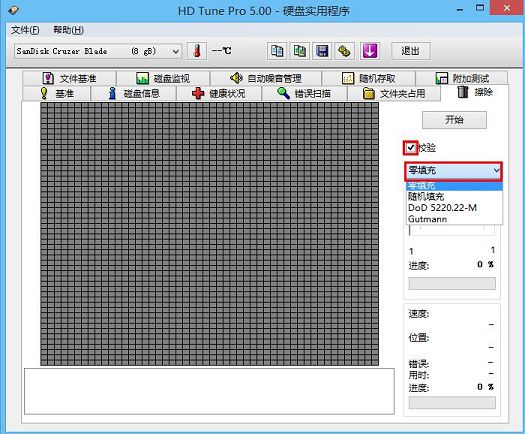Click the purple download arrow icon

(x=370, y=51)
